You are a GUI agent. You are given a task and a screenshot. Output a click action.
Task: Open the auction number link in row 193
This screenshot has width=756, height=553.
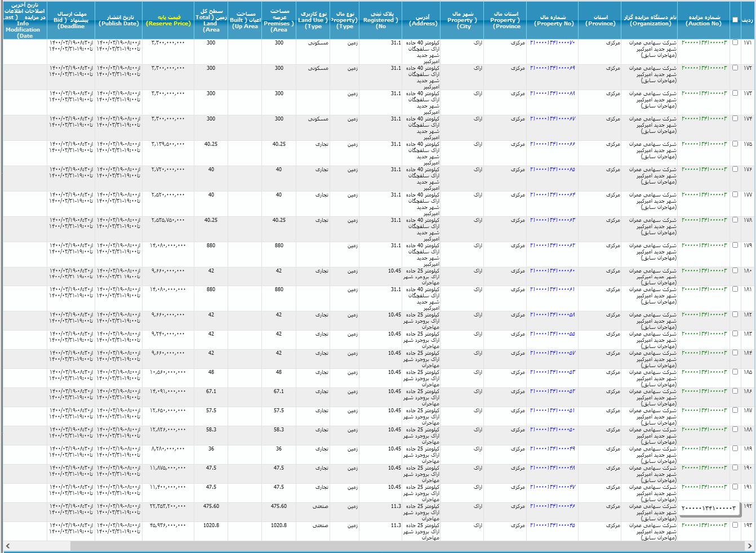[704, 525]
